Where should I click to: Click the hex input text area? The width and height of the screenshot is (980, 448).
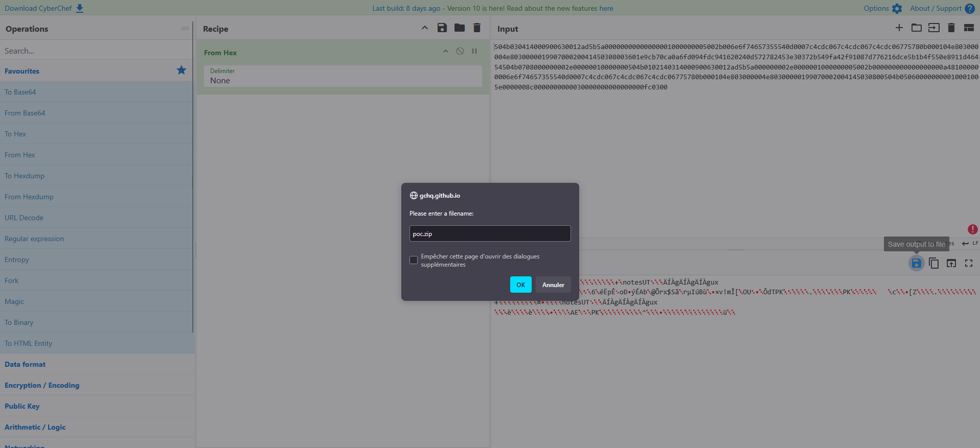[x=735, y=138]
